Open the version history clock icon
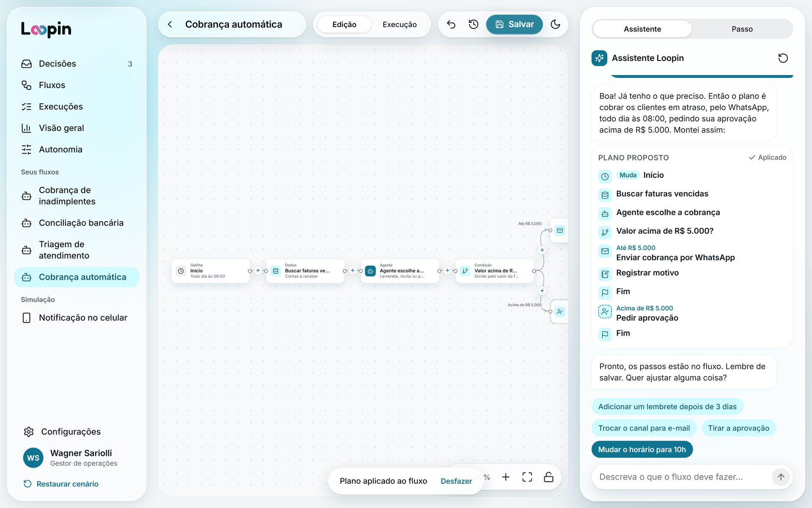Screen dimensions: 812x508 (x=473, y=25)
